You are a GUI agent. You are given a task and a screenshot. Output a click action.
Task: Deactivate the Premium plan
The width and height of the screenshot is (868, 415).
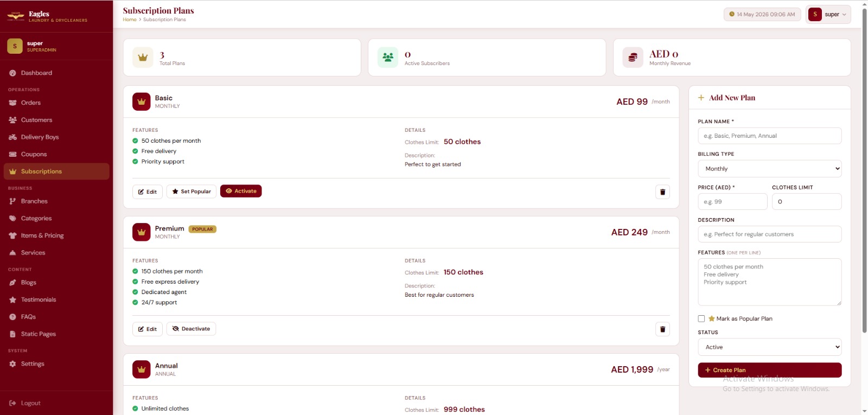point(191,329)
